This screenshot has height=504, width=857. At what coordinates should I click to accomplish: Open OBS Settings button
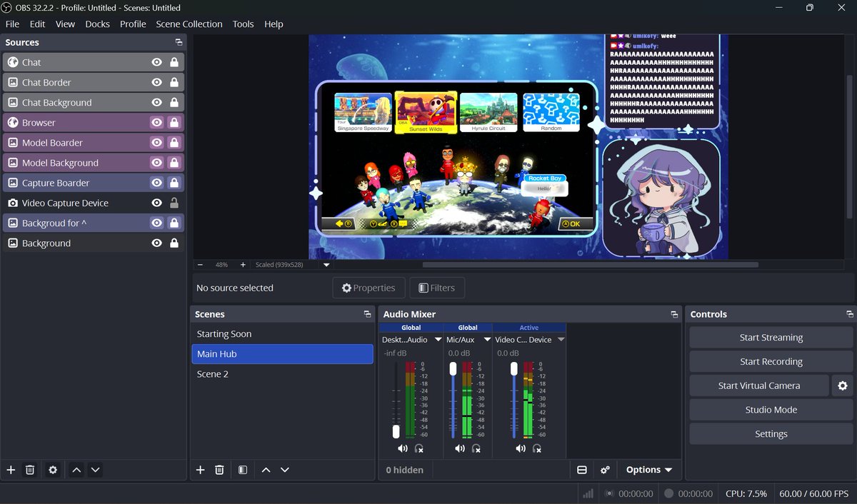click(x=771, y=434)
